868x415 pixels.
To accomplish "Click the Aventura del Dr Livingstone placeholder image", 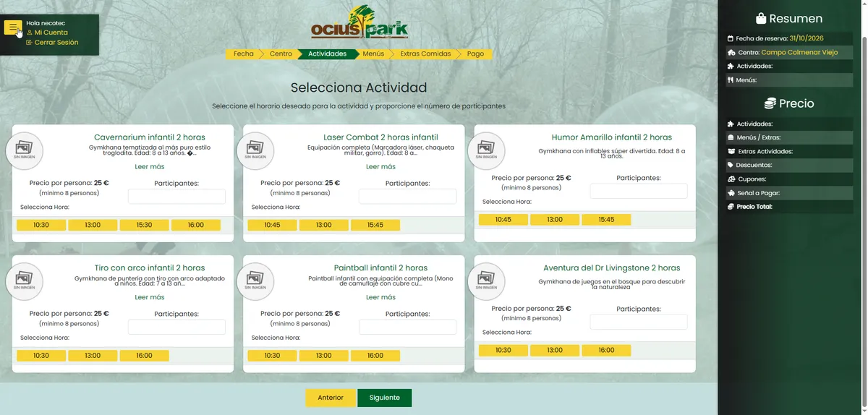I will pos(487,281).
